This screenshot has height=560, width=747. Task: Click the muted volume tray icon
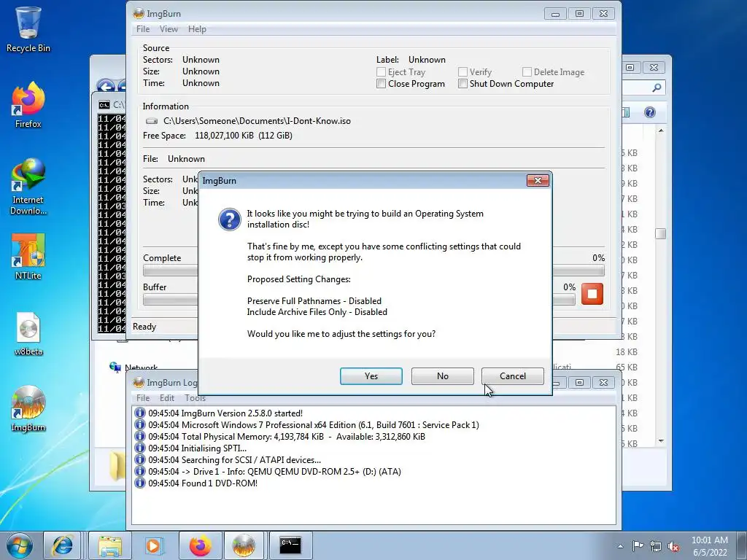673,546
